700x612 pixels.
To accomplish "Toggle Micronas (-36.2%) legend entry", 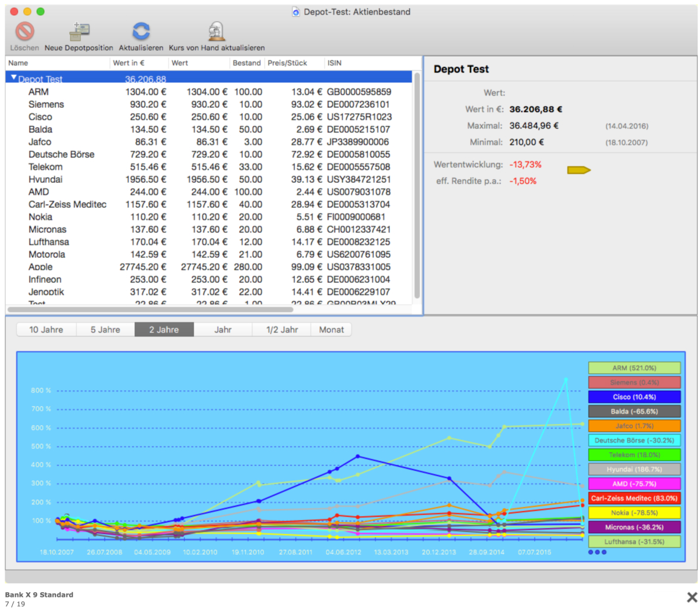I will tap(635, 527).
